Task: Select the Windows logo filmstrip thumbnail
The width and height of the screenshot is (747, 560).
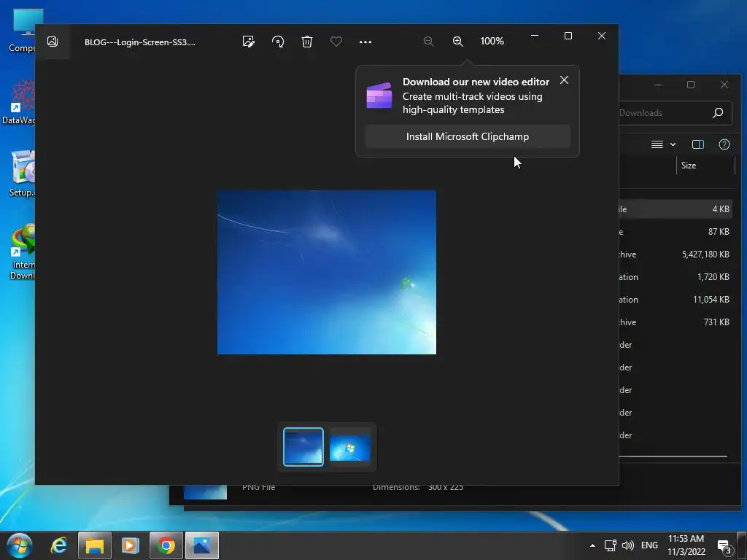Action: click(350, 447)
